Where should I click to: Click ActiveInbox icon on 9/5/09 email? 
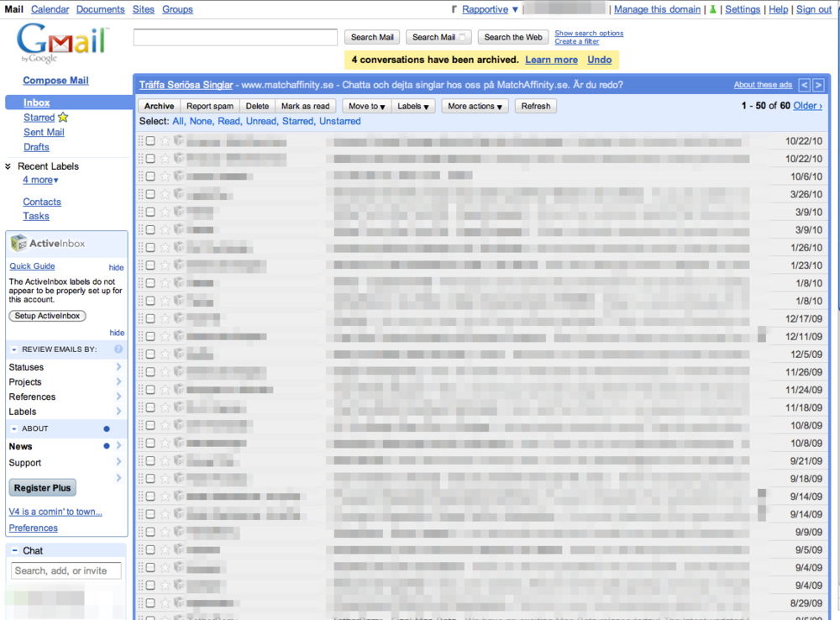coord(179,549)
